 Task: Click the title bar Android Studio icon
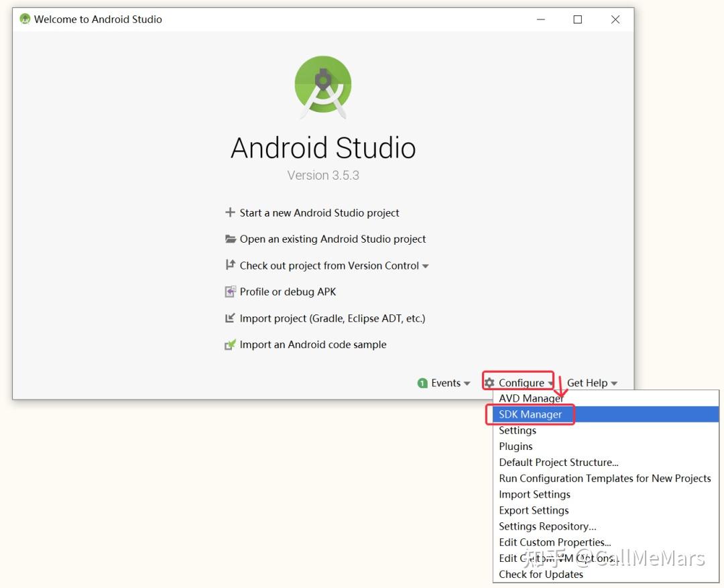pyautogui.click(x=25, y=19)
